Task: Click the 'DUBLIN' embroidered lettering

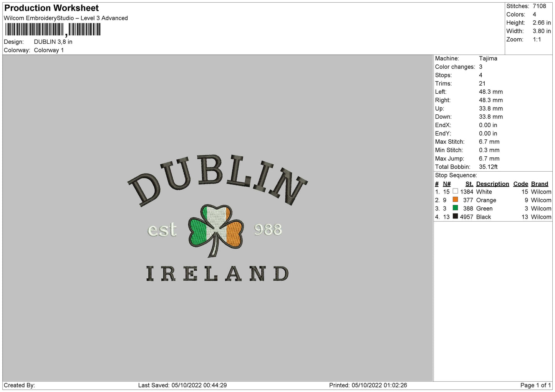Action: click(217, 180)
